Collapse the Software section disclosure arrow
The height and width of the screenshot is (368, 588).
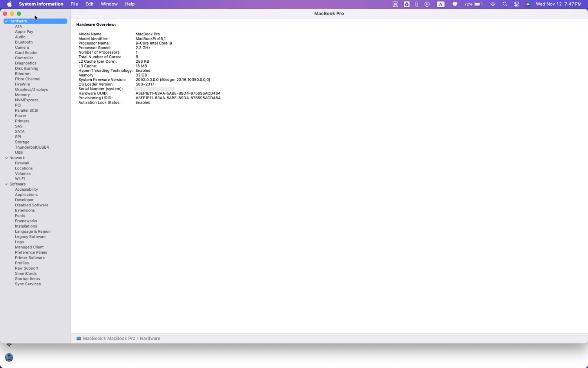6,184
